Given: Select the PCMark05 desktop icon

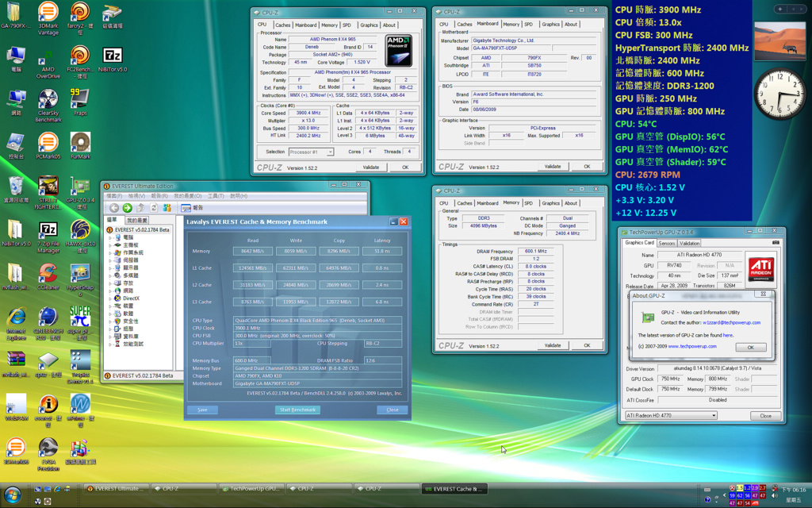Looking at the screenshot, I should pos(48,146).
